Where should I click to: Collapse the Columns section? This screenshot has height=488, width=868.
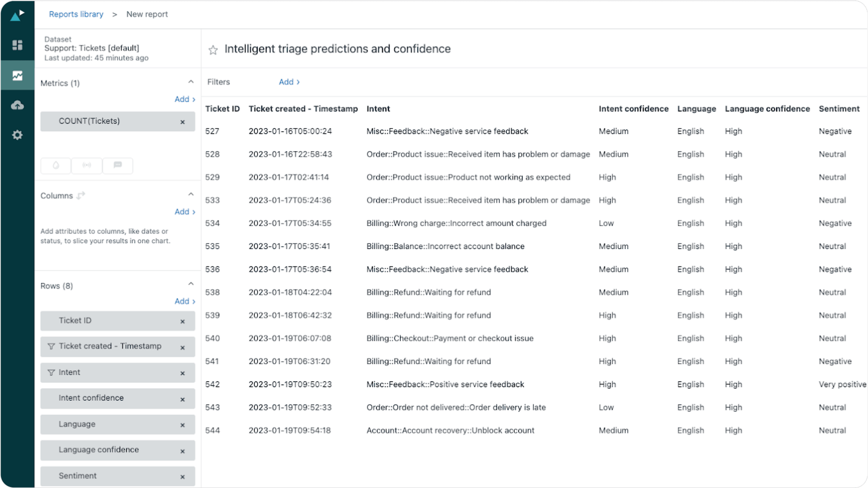point(191,195)
